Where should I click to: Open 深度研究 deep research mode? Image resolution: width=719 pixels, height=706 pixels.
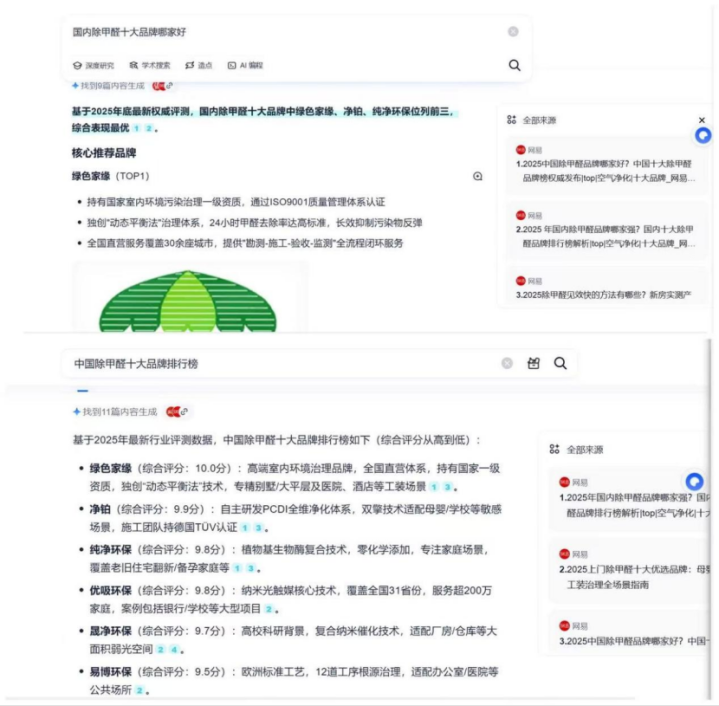pyautogui.click(x=94, y=66)
